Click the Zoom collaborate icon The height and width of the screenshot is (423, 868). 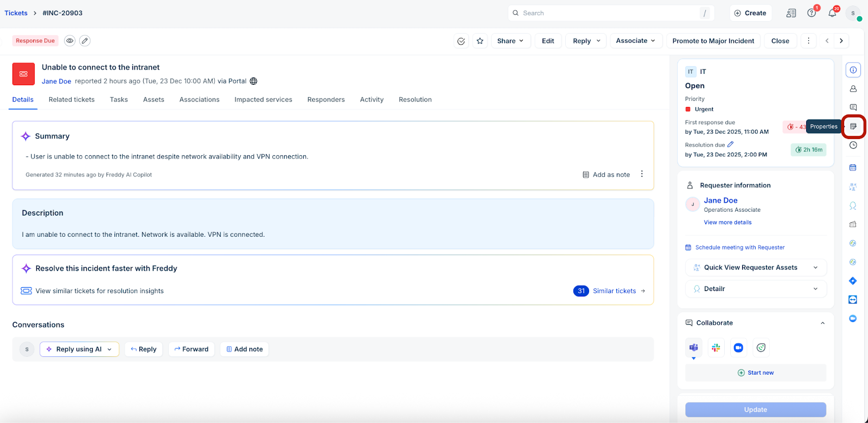(x=738, y=348)
